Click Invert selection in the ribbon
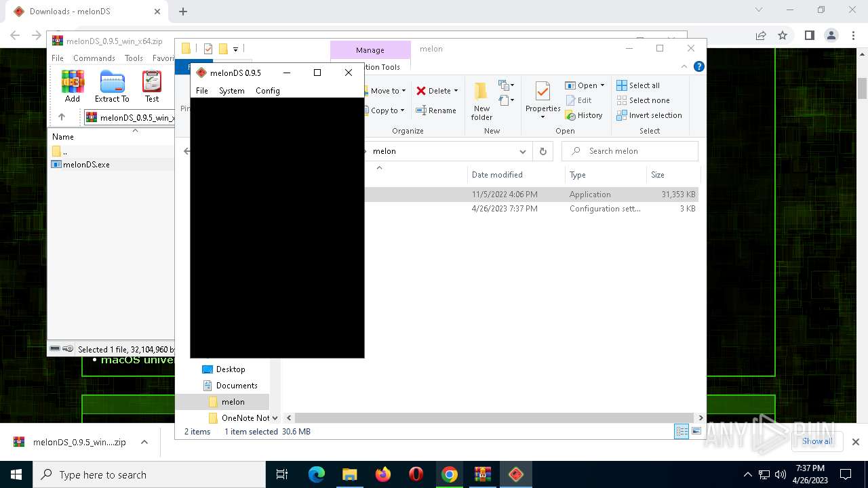The height and width of the screenshot is (488, 868). [x=649, y=115]
